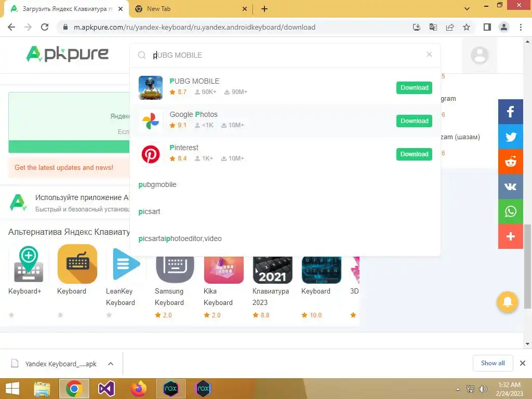
Task: Open Клавиатура 2023 app
Action: (x=273, y=270)
